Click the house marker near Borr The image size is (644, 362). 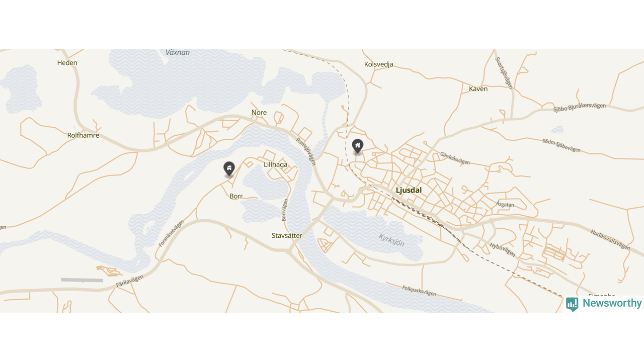click(x=229, y=169)
